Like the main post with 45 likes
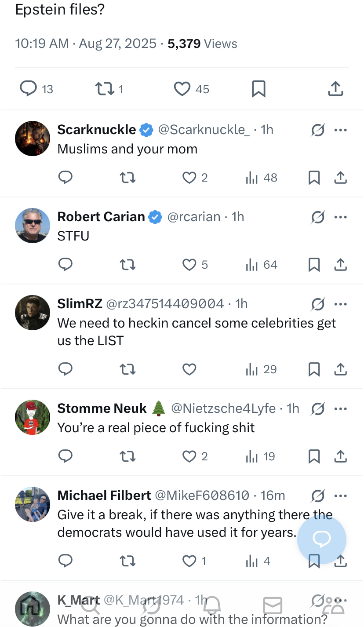364x627 pixels. pyautogui.click(x=182, y=89)
